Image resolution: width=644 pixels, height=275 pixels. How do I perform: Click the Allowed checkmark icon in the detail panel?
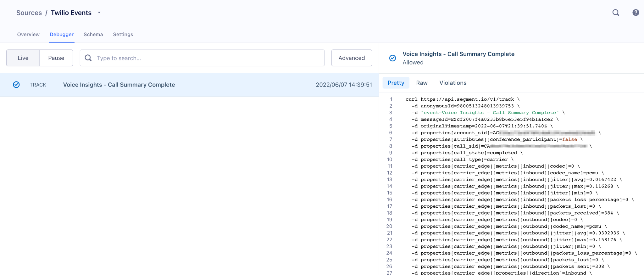(392, 58)
